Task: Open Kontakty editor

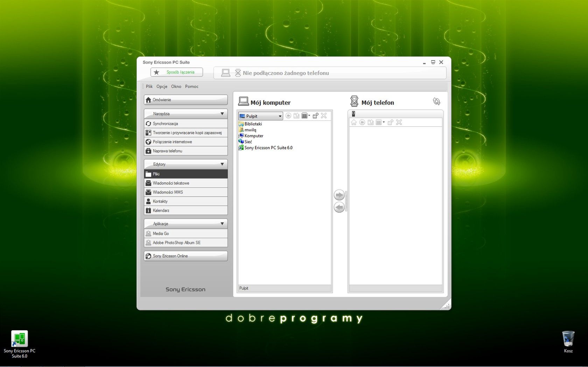Action: click(186, 201)
